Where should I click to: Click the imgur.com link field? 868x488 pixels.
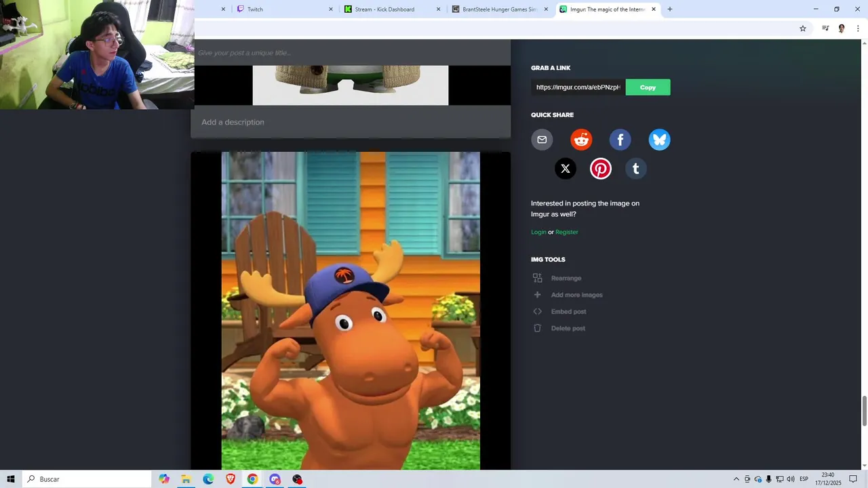tap(578, 87)
